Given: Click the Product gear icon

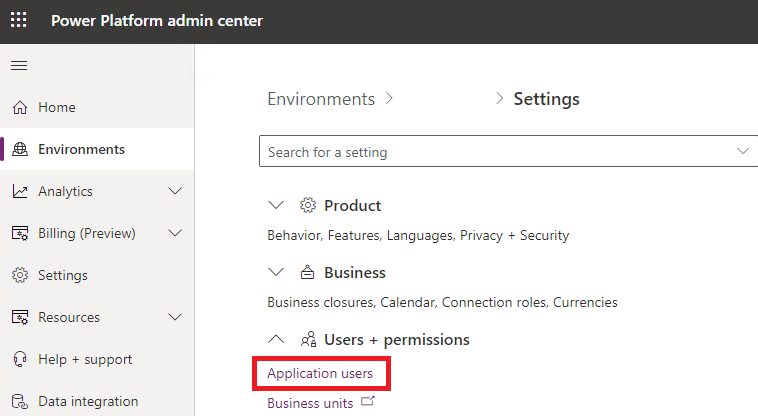Looking at the screenshot, I should click(307, 205).
